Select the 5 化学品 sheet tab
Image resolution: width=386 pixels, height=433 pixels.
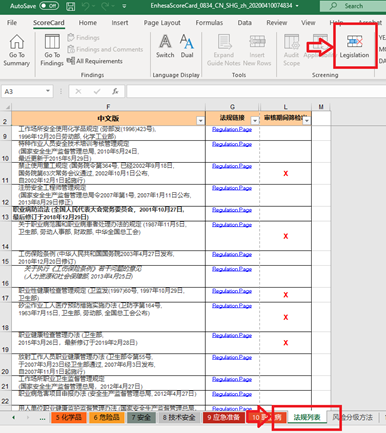69,417
